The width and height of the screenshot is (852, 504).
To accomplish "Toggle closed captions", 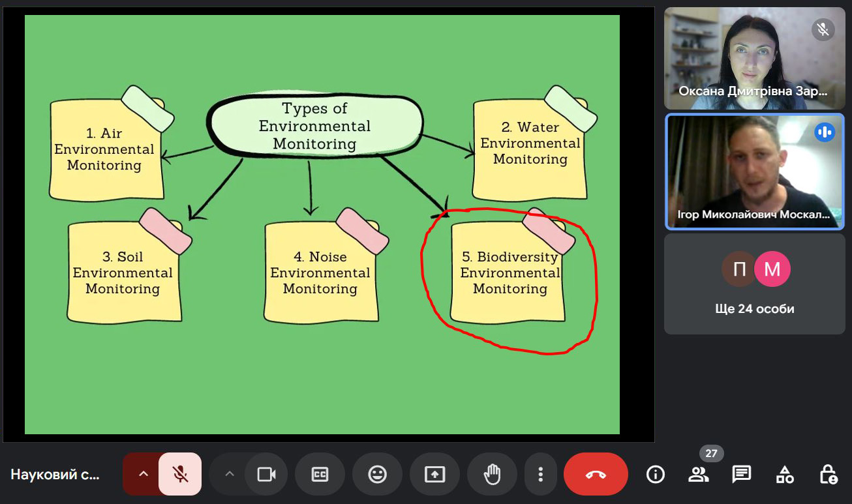I will 320,474.
